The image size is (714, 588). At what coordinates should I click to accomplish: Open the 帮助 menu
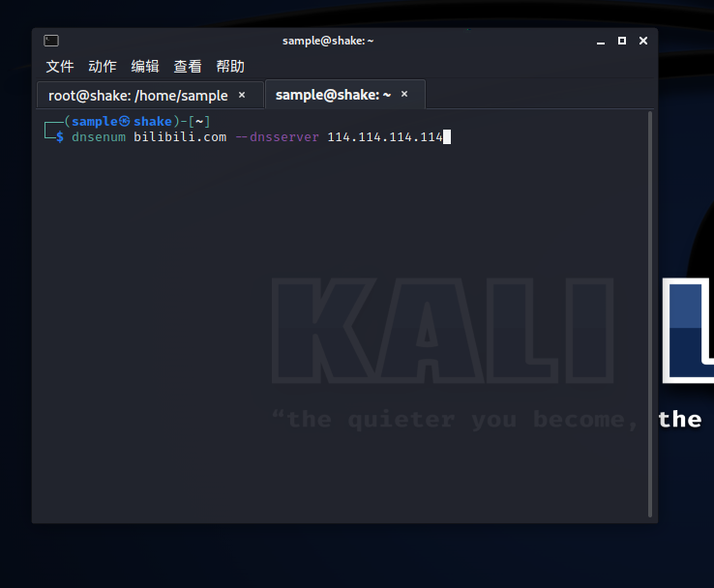pos(230,67)
